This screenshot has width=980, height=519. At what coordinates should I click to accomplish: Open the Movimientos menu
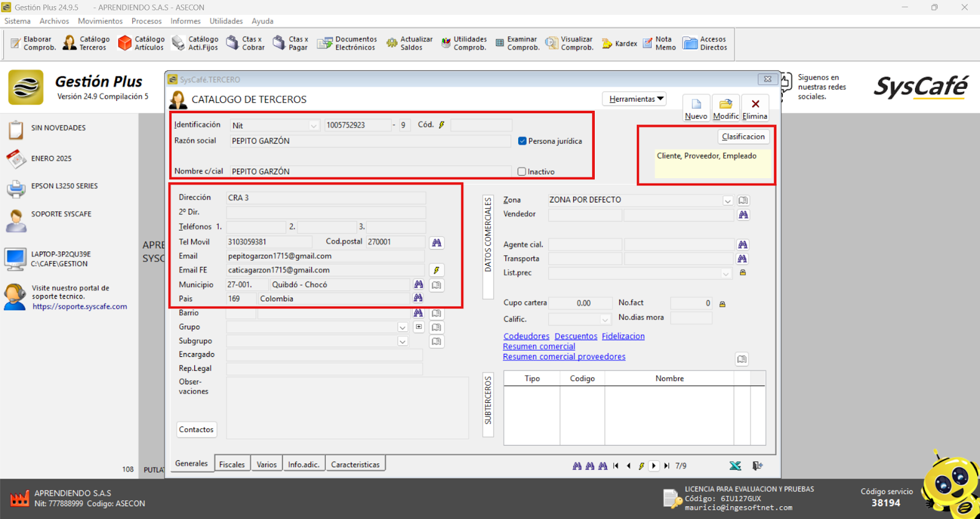click(100, 21)
